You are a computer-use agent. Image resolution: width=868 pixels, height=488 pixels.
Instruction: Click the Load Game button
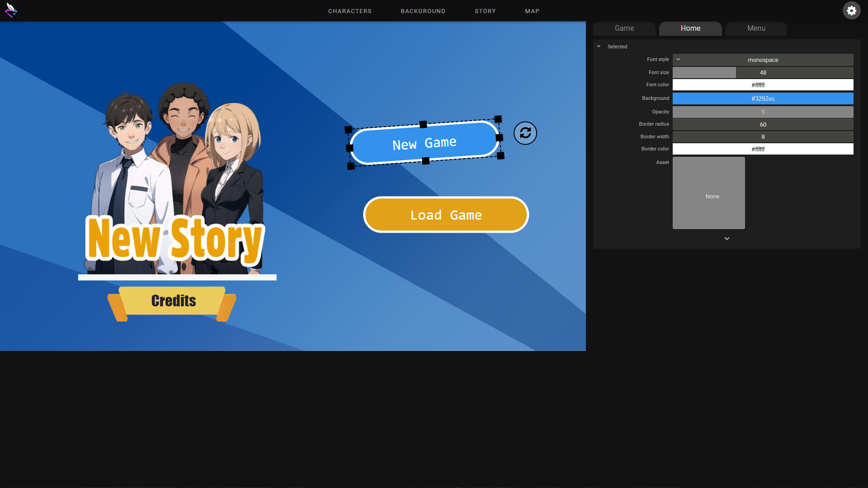(x=446, y=215)
